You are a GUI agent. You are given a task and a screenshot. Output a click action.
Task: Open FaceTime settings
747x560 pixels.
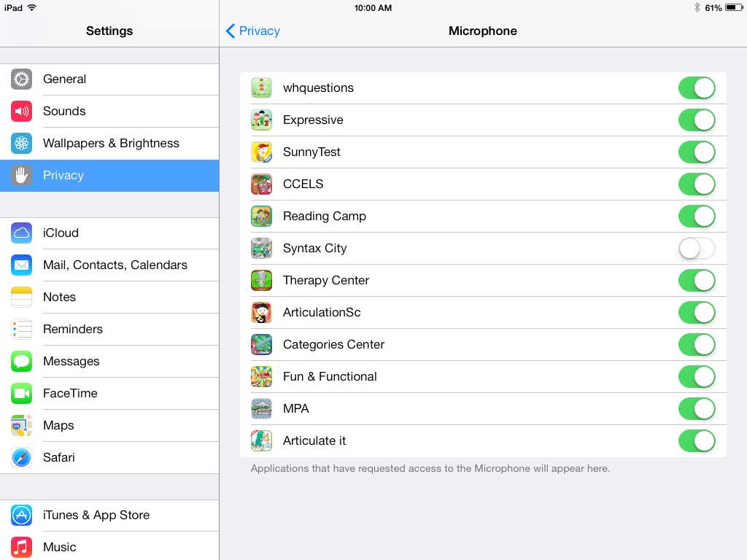(109, 393)
